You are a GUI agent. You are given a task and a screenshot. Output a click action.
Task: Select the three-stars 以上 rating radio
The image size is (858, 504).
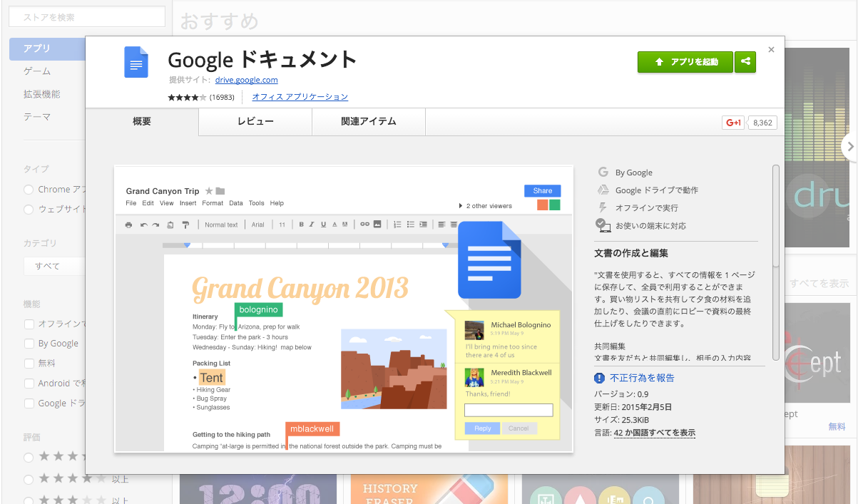[x=29, y=500]
